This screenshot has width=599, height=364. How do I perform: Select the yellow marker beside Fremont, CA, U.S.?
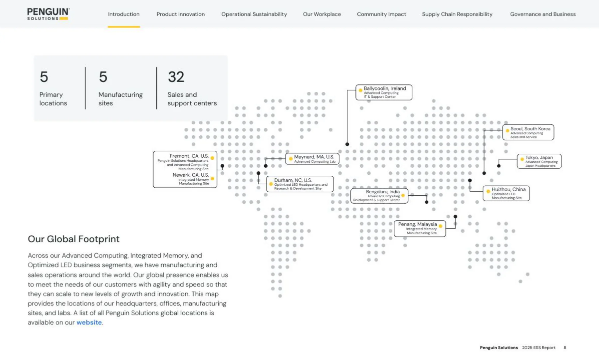pos(212,158)
